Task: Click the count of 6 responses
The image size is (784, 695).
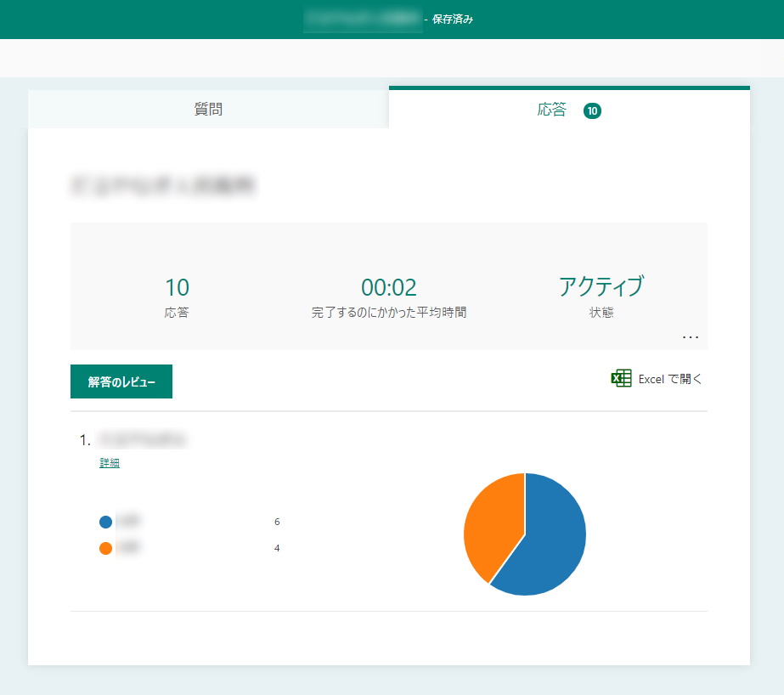Action: click(276, 521)
